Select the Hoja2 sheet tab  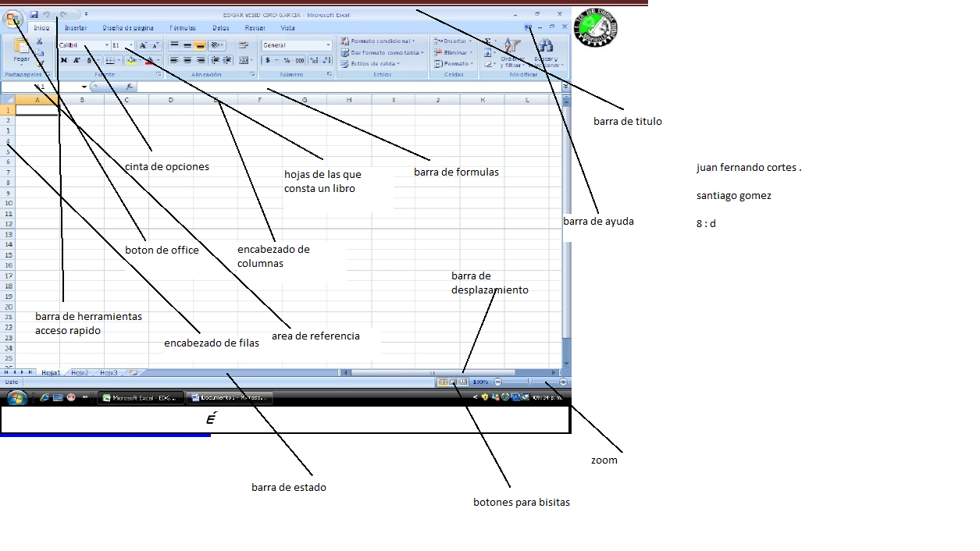pyautogui.click(x=79, y=372)
